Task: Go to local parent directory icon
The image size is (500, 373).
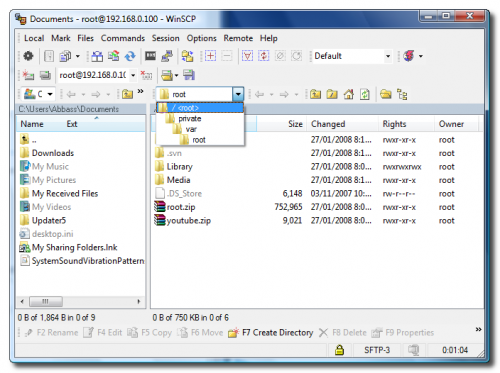Action: click(127, 94)
